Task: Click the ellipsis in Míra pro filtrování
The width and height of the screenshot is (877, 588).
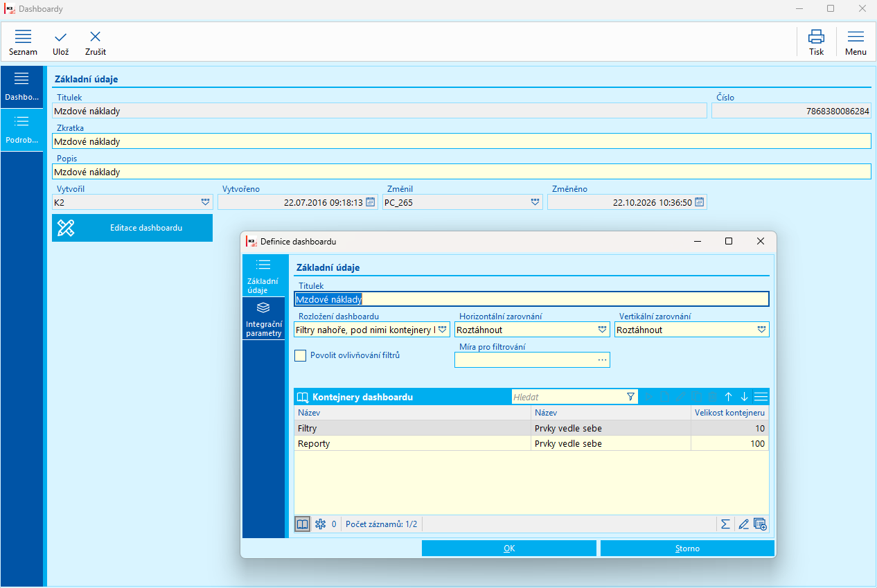Action: [602, 360]
